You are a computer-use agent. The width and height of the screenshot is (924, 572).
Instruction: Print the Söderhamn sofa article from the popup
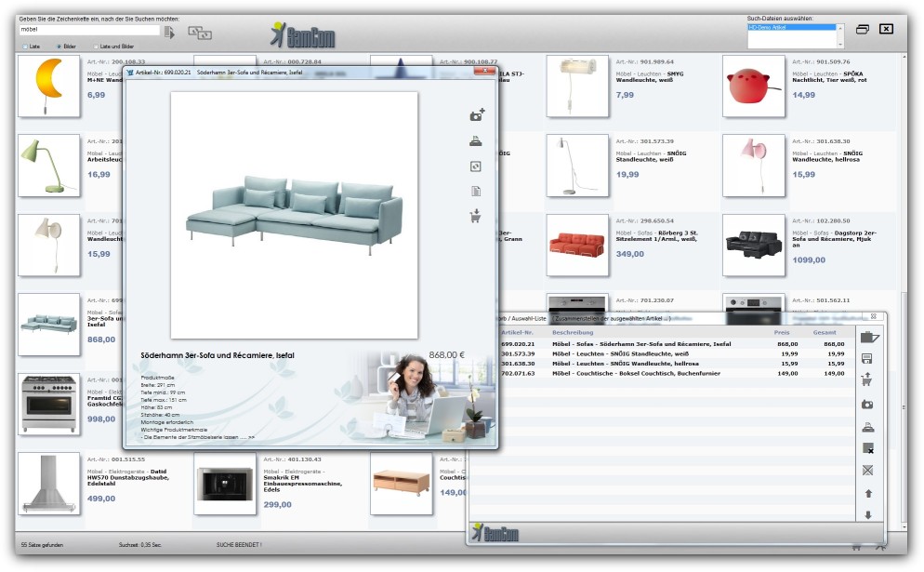tap(476, 141)
